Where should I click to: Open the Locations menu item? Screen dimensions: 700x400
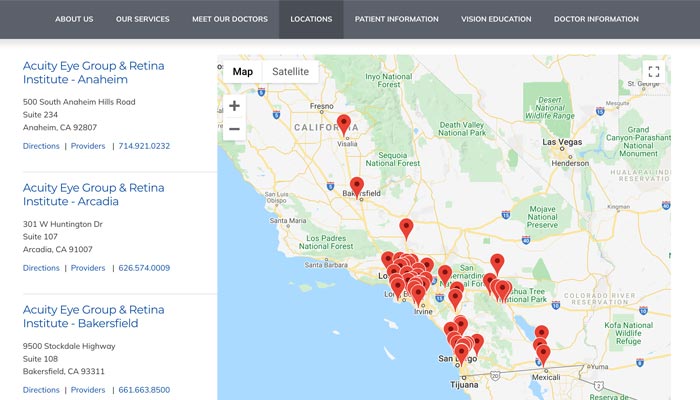click(x=311, y=19)
